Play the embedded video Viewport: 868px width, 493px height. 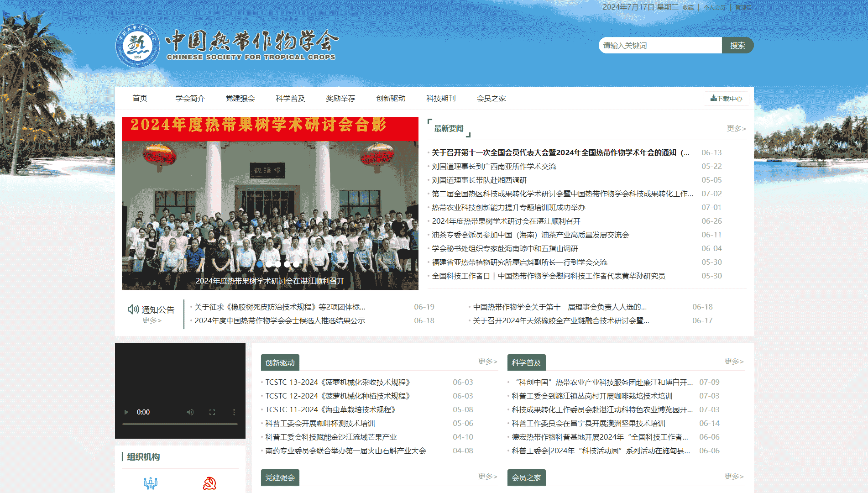126,412
